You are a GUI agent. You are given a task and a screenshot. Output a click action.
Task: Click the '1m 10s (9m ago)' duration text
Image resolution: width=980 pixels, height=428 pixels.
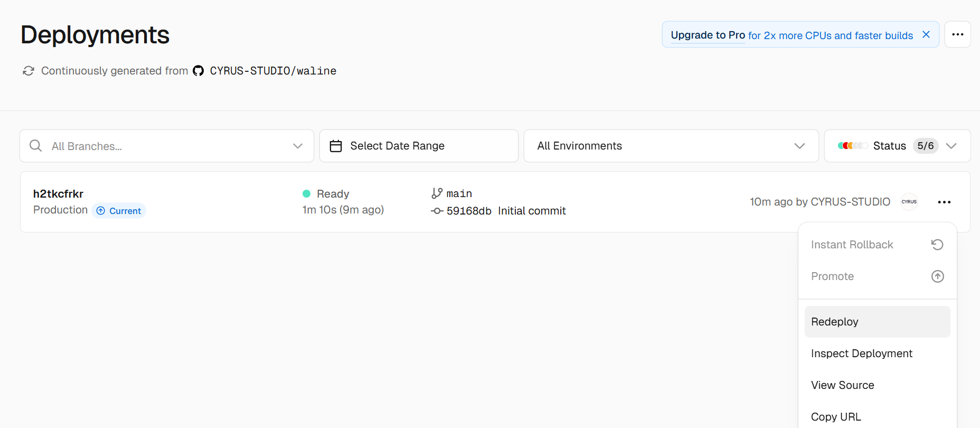pos(343,210)
